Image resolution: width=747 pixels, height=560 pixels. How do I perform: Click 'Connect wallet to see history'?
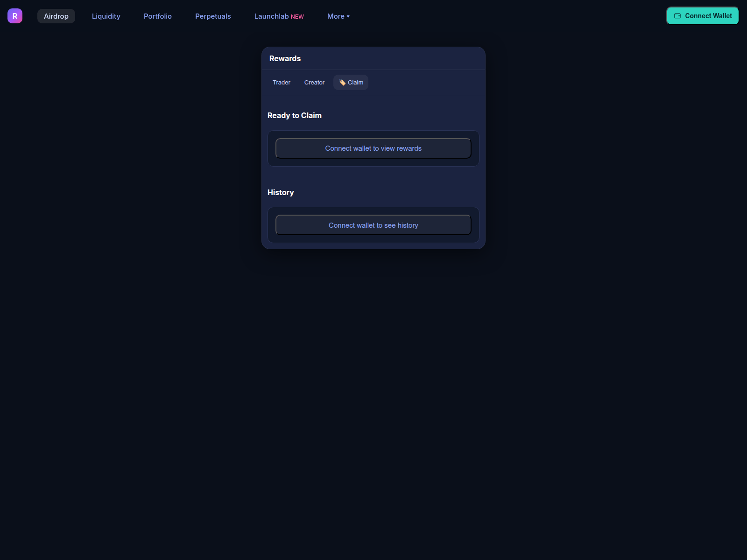pyautogui.click(x=373, y=225)
